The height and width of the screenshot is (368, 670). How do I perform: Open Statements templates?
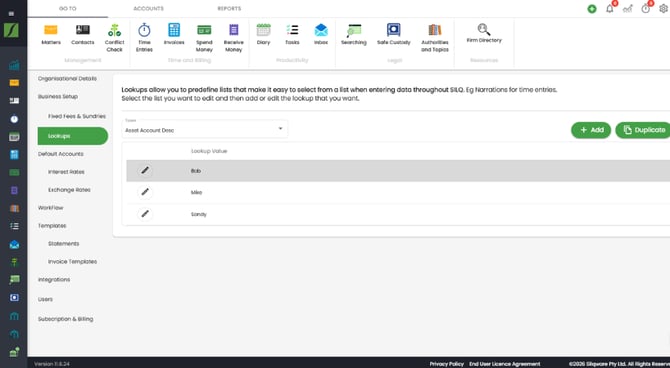[x=63, y=244]
